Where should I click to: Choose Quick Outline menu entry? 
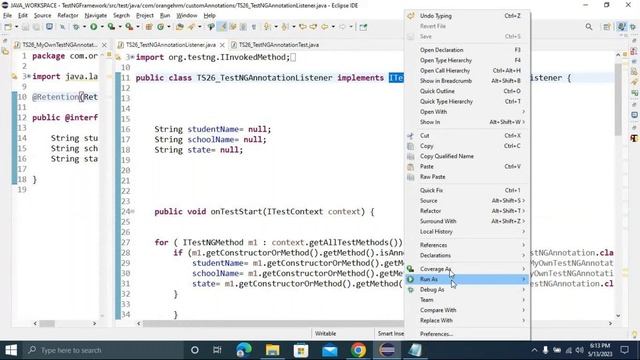467,91
